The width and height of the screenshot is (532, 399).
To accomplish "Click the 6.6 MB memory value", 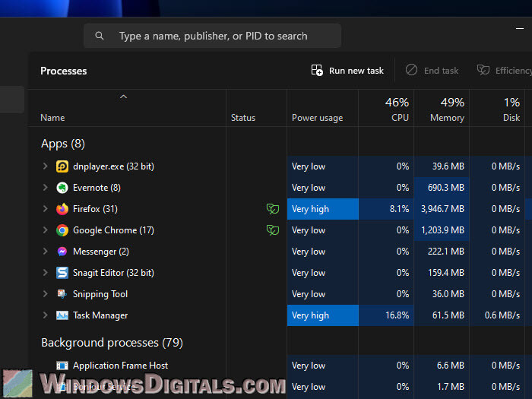I will [x=450, y=366].
